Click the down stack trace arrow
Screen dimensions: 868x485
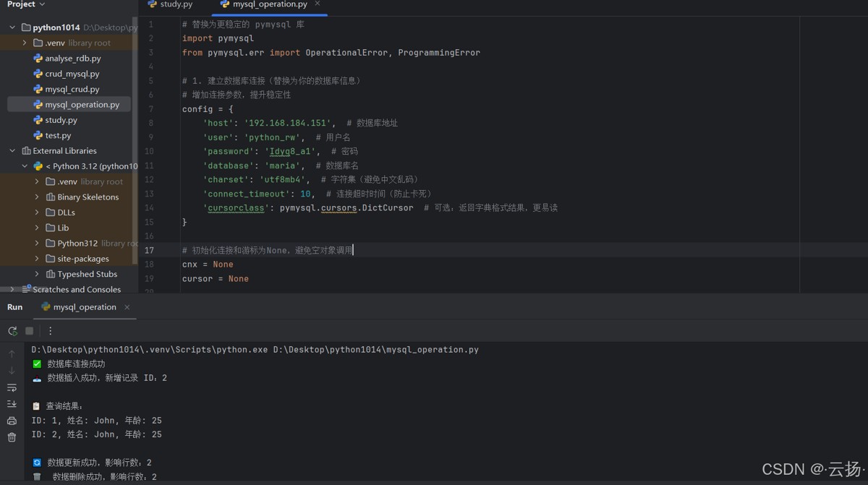(x=12, y=370)
